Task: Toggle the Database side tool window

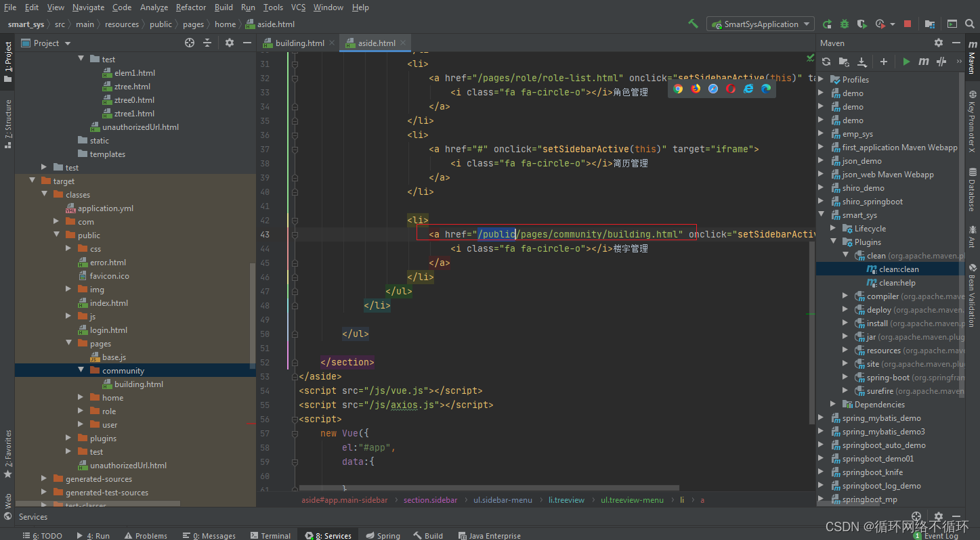Action: (x=972, y=188)
